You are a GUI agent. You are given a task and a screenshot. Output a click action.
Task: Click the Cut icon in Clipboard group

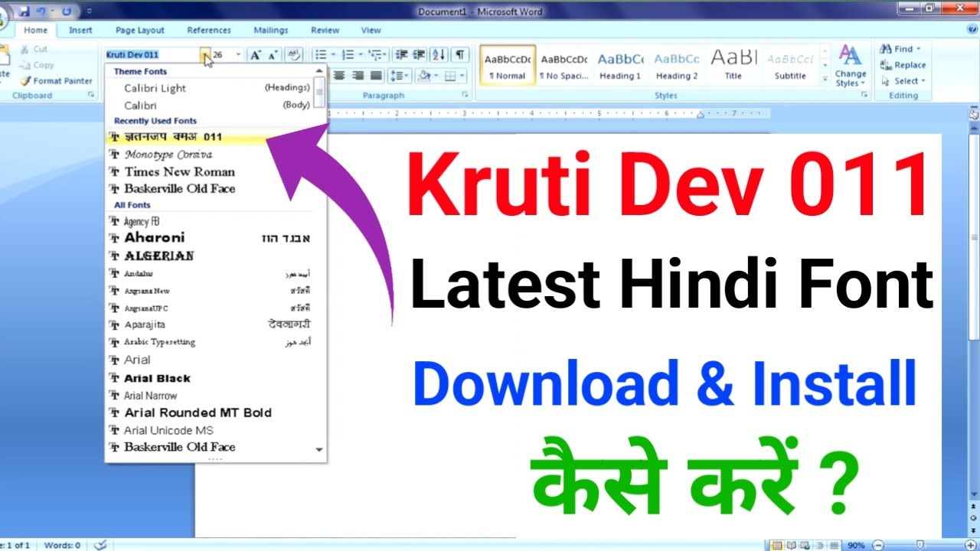click(25, 49)
